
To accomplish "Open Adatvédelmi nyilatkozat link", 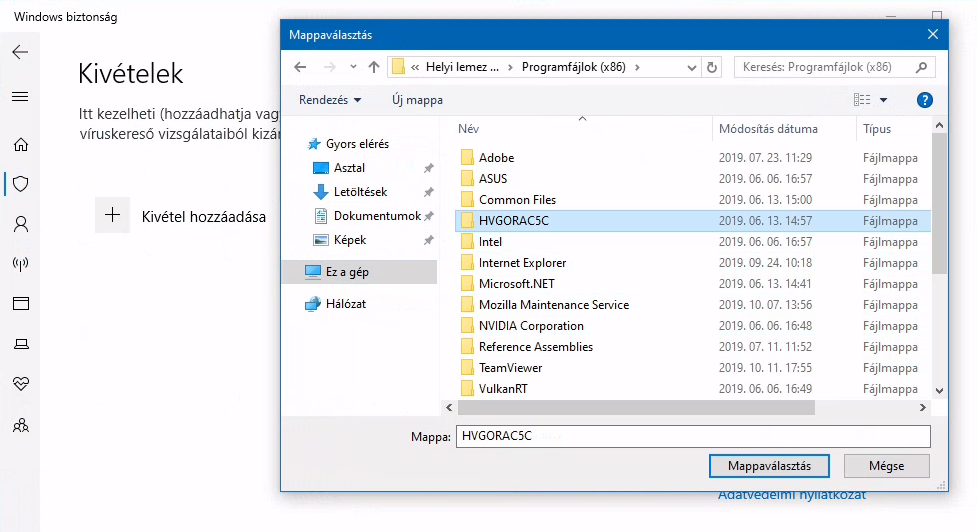I will click(x=792, y=495).
